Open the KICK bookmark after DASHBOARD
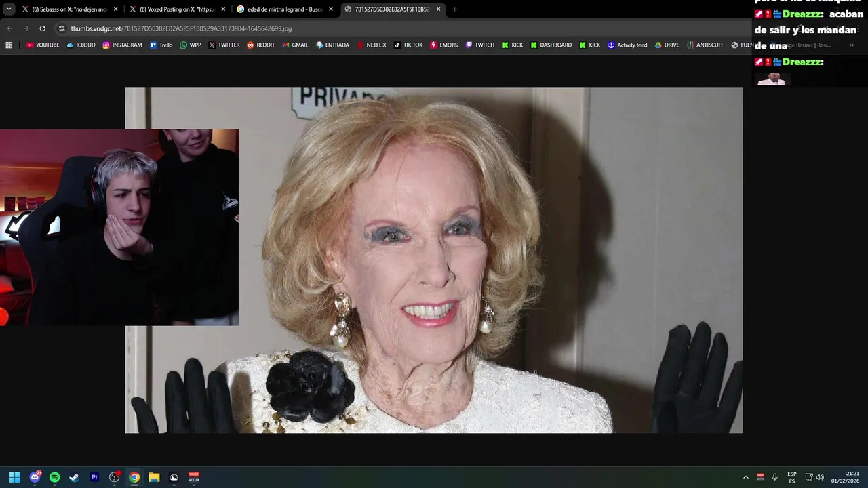 (590, 45)
